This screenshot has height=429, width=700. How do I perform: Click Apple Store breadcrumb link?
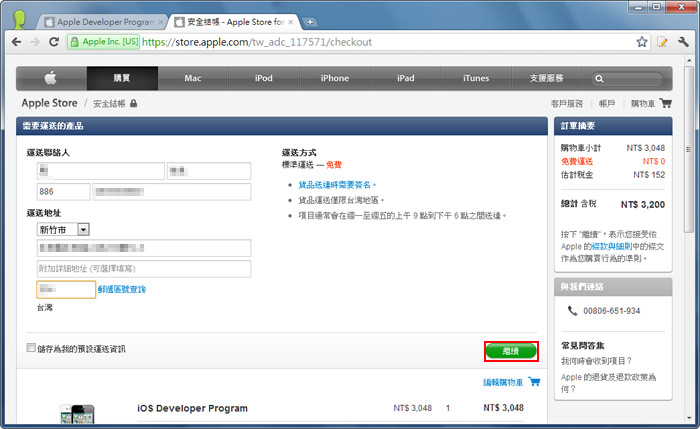click(50, 103)
